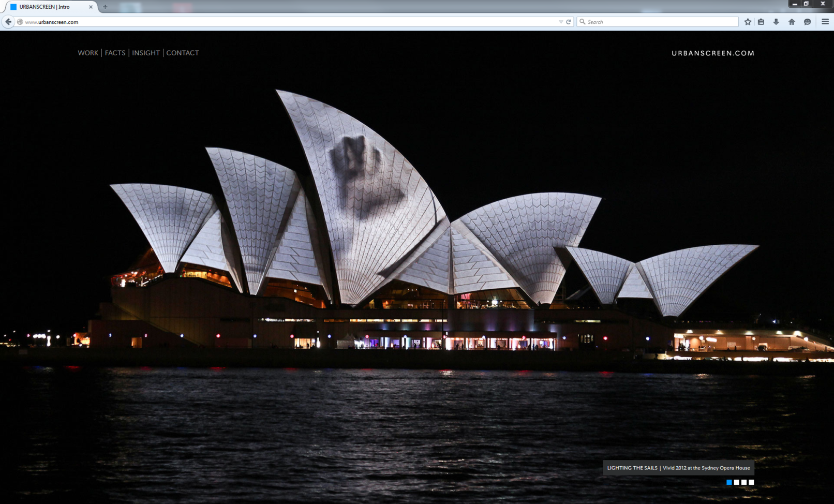This screenshot has width=834, height=504.
Task: Go to the INSIGHT page
Action: (146, 53)
